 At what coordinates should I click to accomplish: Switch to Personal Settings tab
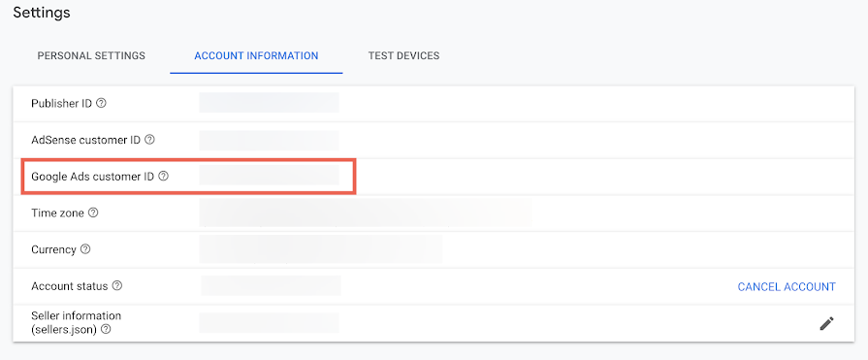point(91,56)
